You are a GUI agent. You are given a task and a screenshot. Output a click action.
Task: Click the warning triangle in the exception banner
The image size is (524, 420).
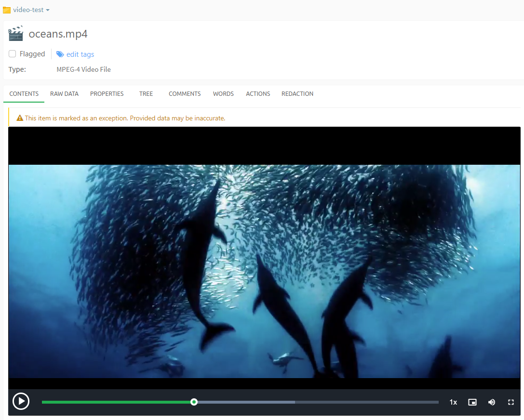(19, 118)
